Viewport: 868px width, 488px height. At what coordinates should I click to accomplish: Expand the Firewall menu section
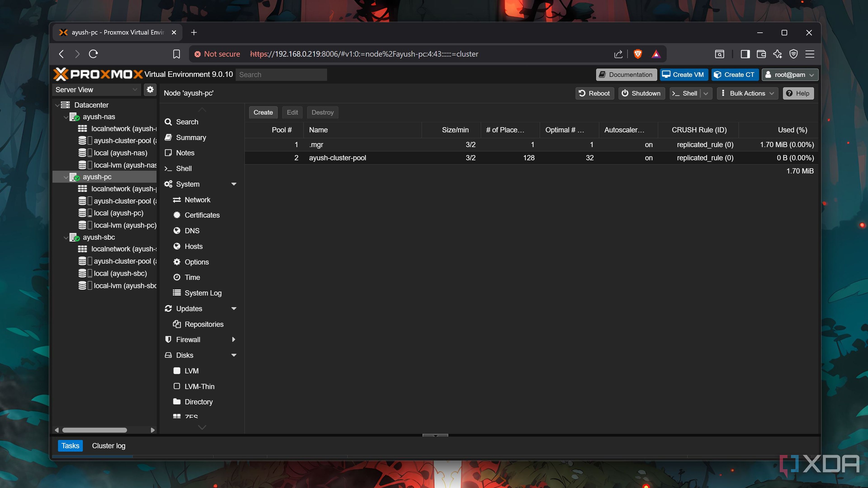click(234, 340)
